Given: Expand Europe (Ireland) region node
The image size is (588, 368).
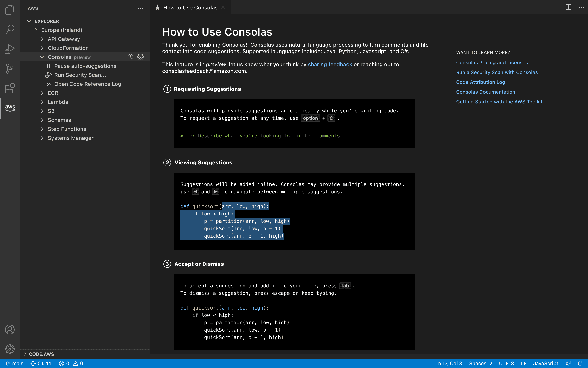Looking at the screenshot, I should point(36,30).
